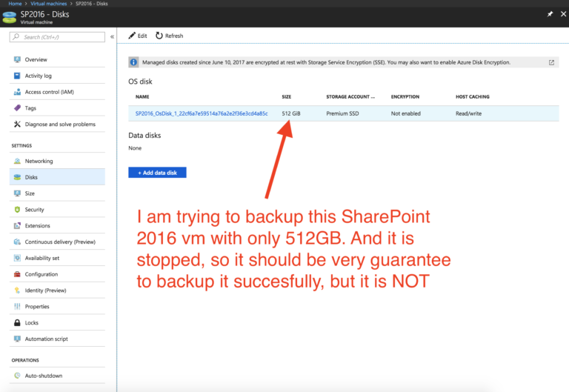Click the ENCRYPTION column header
The image size is (569, 392).
tap(405, 96)
